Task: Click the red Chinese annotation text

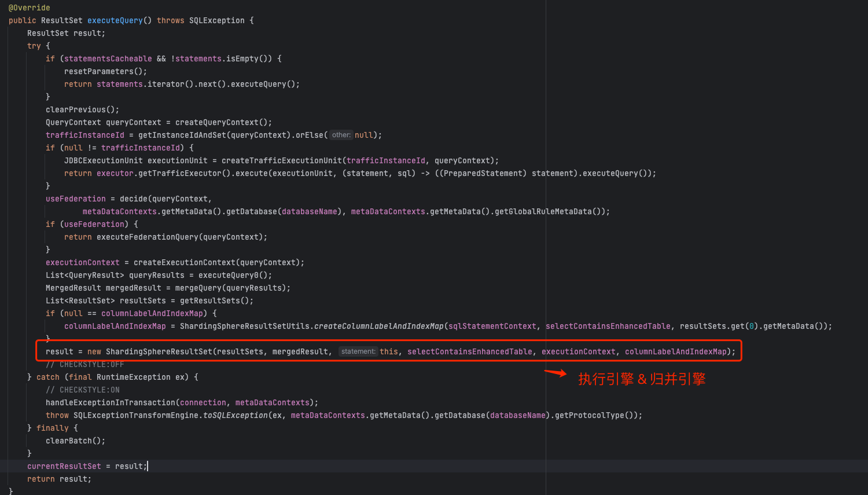Action: click(641, 379)
